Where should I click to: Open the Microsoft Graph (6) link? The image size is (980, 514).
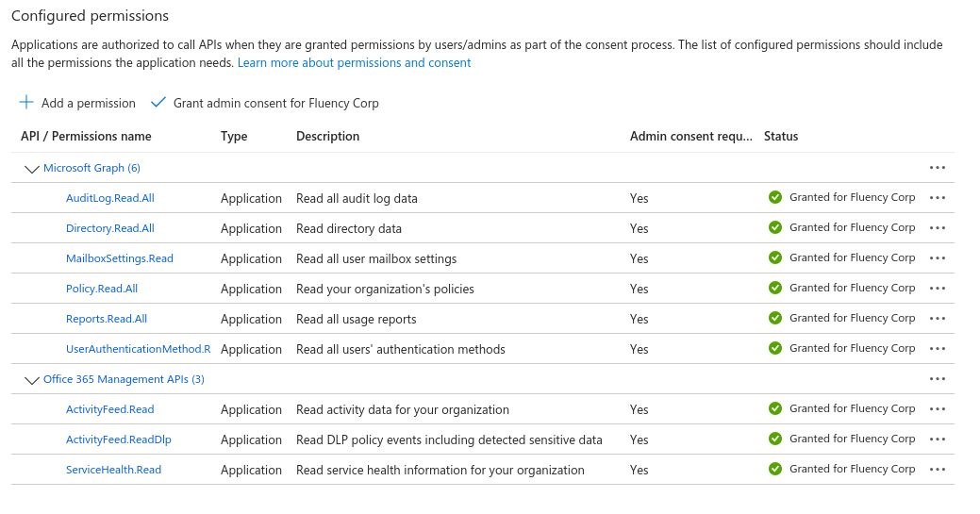pyautogui.click(x=91, y=168)
